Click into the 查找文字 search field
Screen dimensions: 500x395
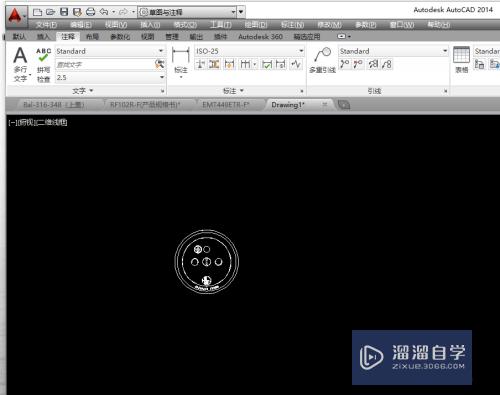click(105, 64)
